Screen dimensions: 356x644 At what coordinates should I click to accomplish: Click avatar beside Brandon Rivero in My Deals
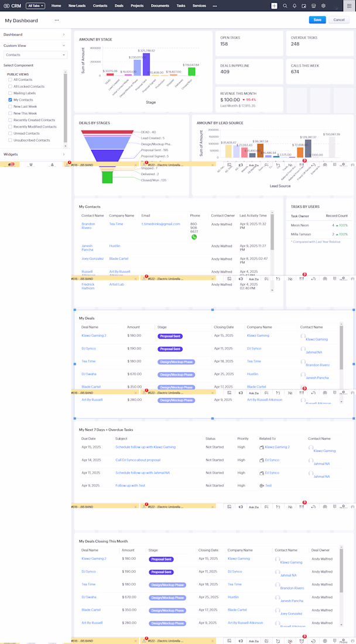303,361
